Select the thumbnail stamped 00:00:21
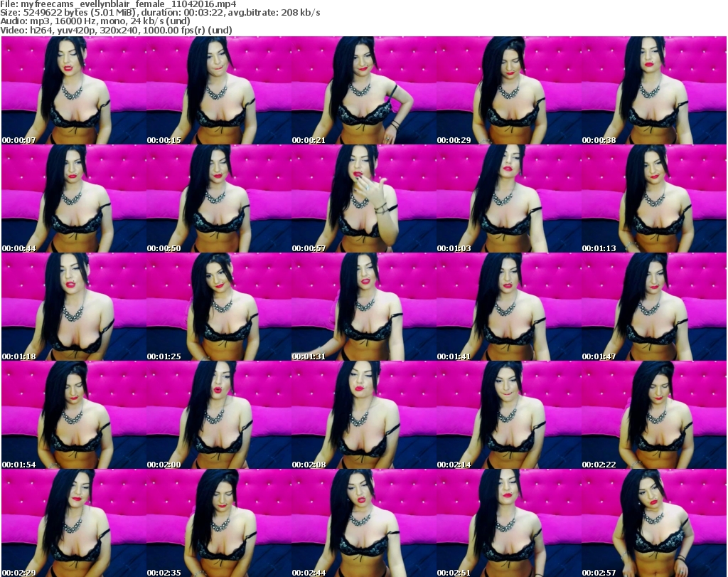The image size is (728, 577). coord(363,90)
